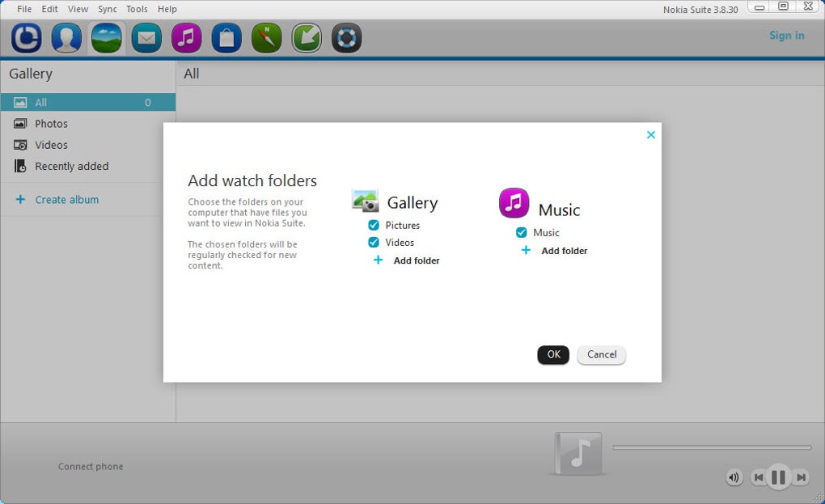
Task: Cancel the Add watch folders dialog
Action: (602, 354)
